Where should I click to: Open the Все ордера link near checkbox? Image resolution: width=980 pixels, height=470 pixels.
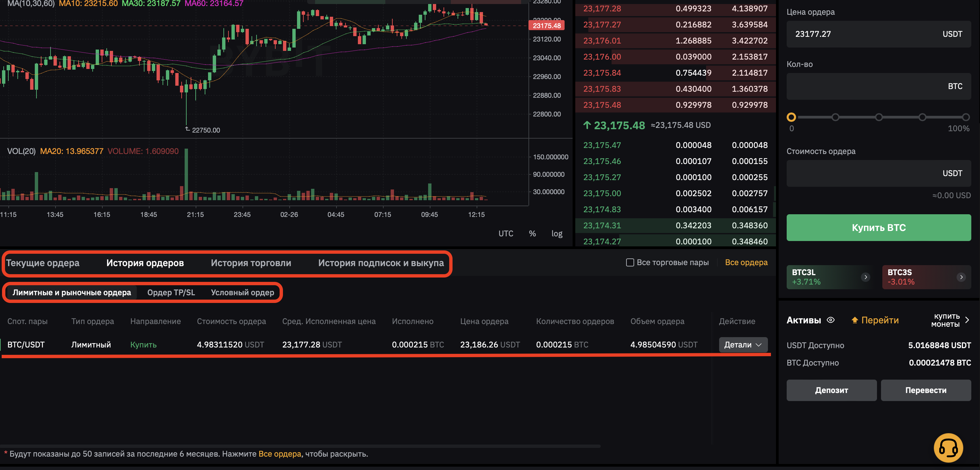(746, 262)
